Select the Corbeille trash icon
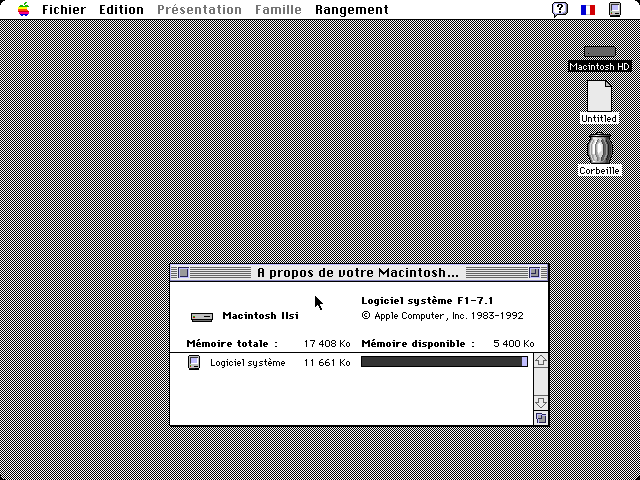This screenshot has height=480, width=640. (599, 149)
